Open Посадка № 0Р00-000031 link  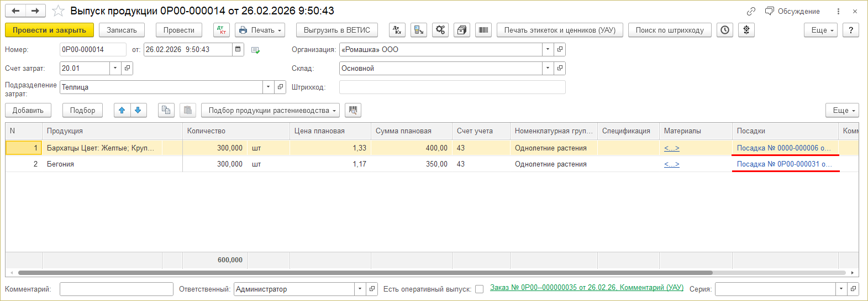point(783,164)
